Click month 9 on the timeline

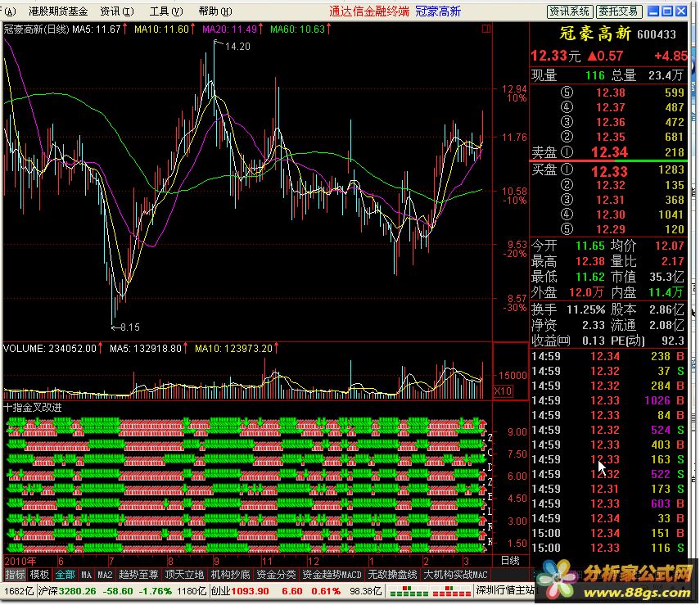coord(216,562)
